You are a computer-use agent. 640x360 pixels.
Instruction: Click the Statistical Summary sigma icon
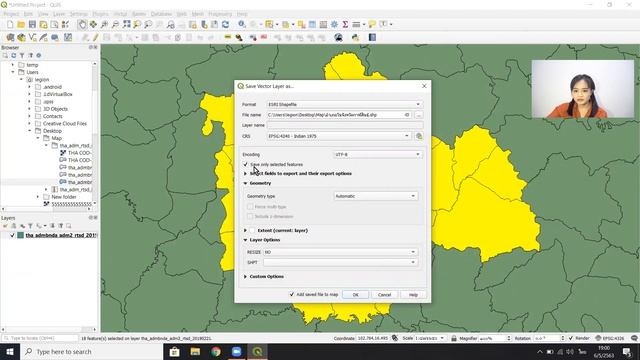pos(345,24)
